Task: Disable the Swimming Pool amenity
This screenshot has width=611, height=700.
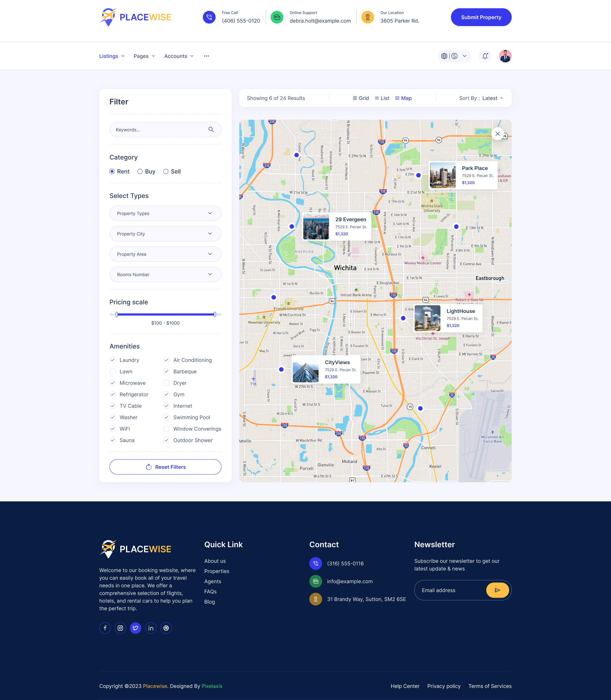Action: [x=166, y=417]
